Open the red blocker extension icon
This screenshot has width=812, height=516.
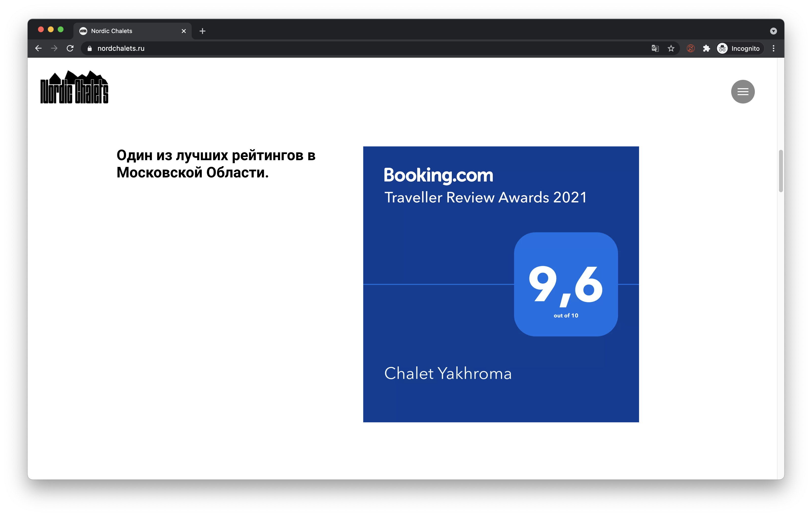691,48
